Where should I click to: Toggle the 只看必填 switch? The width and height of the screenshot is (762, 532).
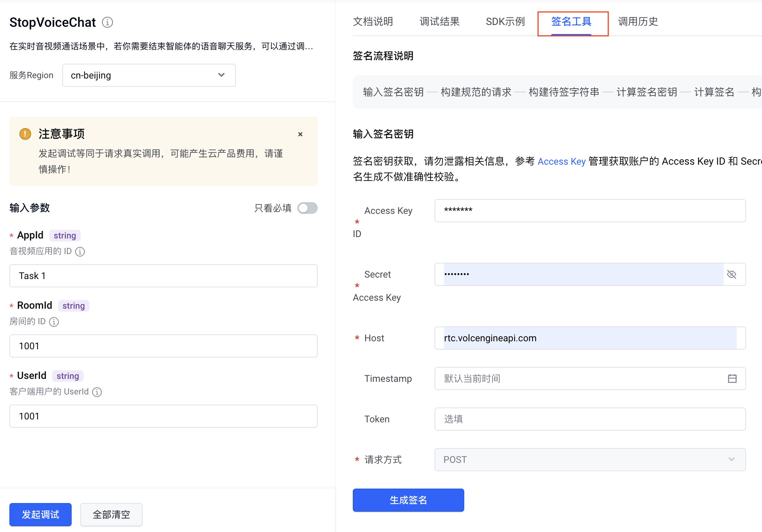(x=307, y=208)
